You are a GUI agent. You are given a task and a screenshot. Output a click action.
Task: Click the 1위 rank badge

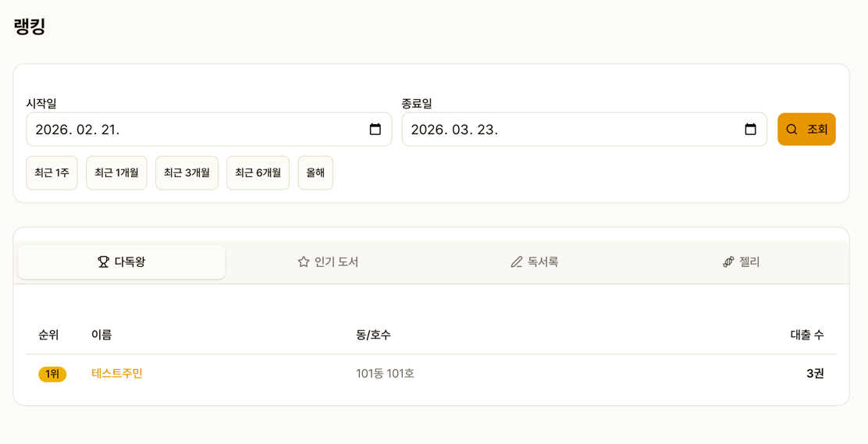point(52,375)
